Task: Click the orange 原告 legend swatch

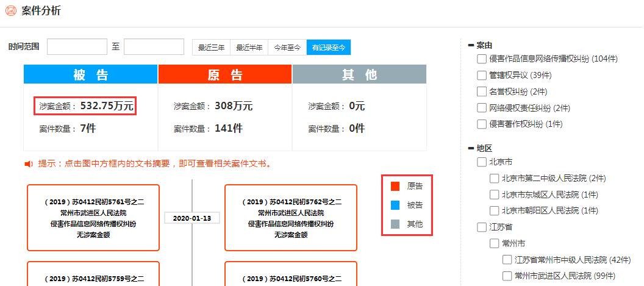Action: [395, 187]
